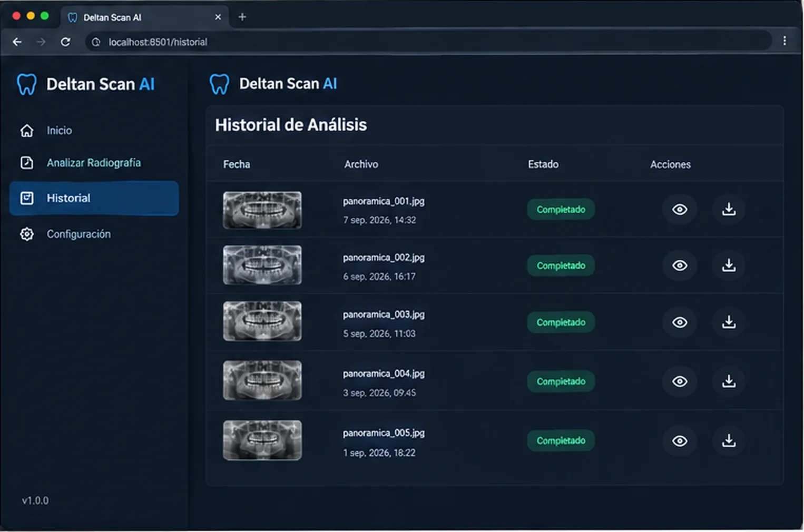
Task: View analysis of panoramica_005.jpg with eye icon
Action: pyautogui.click(x=680, y=441)
